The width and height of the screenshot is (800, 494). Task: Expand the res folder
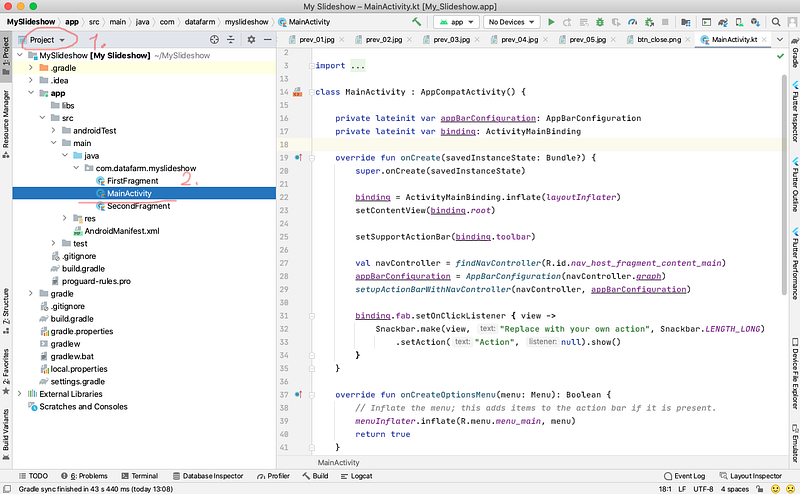point(64,218)
